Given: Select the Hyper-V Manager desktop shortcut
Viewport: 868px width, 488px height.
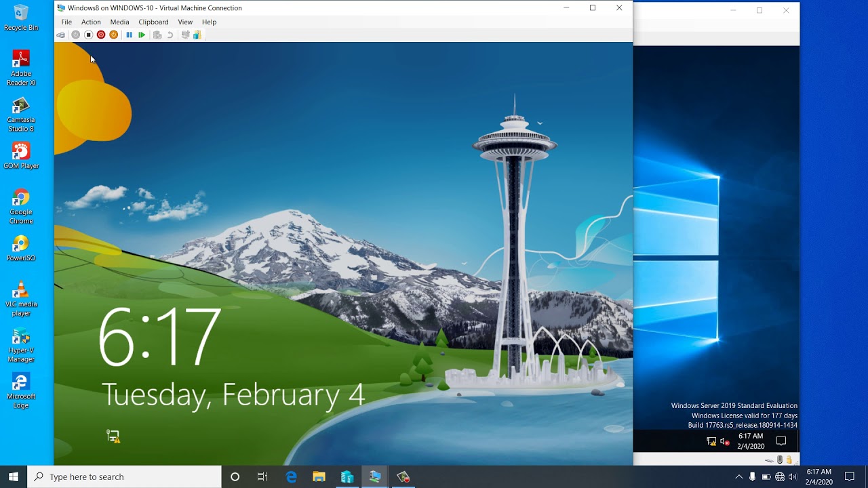Looking at the screenshot, I should [x=21, y=345].
